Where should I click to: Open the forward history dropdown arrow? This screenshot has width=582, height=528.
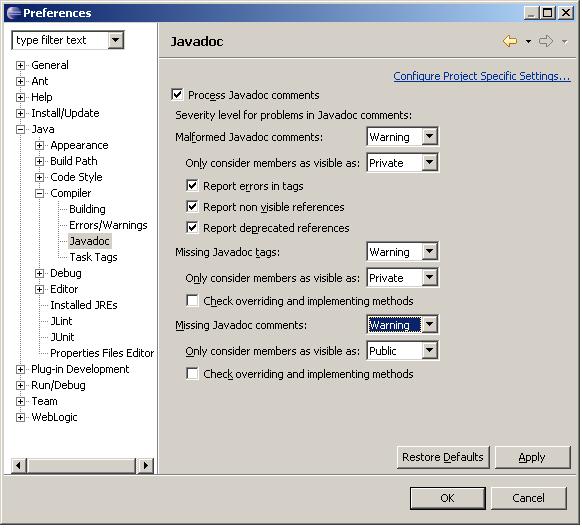564,42
